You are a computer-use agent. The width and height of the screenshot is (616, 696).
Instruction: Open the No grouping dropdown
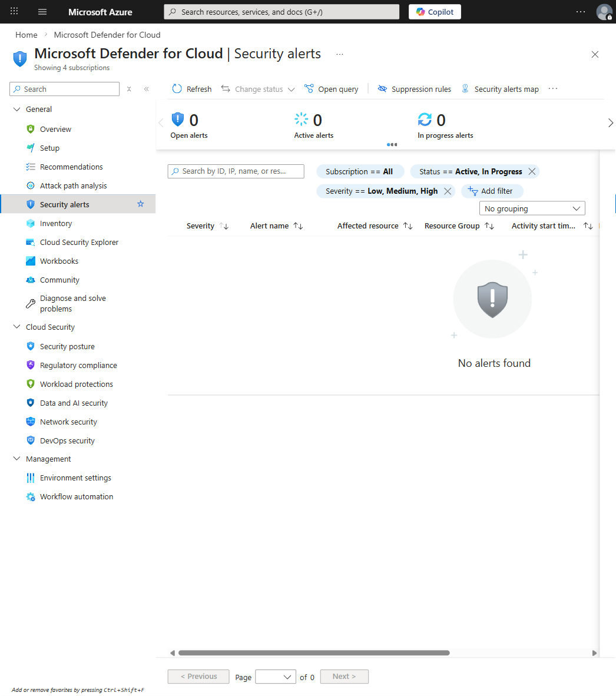pos(532,208)
